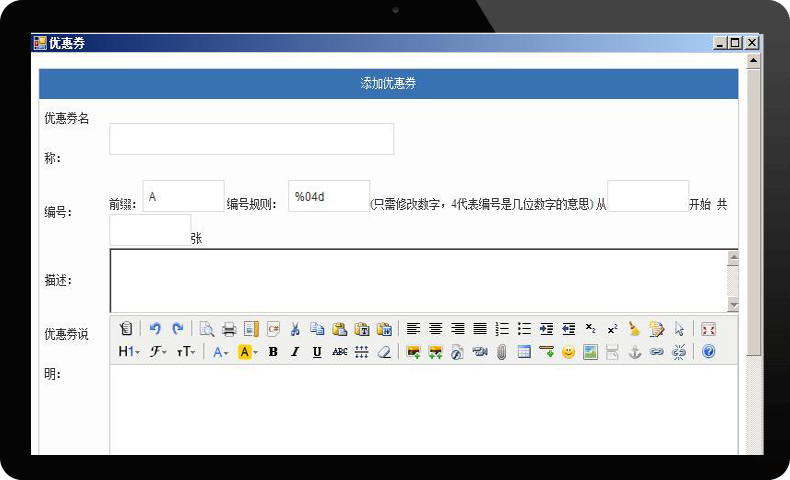Insert a numbered list
This screenshot has height=480, width=790.
(x=502, y=329)
